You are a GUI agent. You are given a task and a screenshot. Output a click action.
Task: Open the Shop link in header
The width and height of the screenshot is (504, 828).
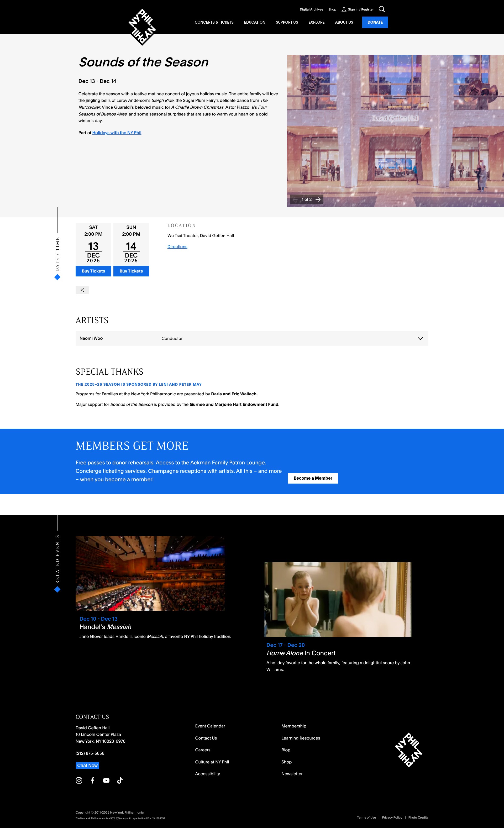pyautogui.click(x=332, y=9)
